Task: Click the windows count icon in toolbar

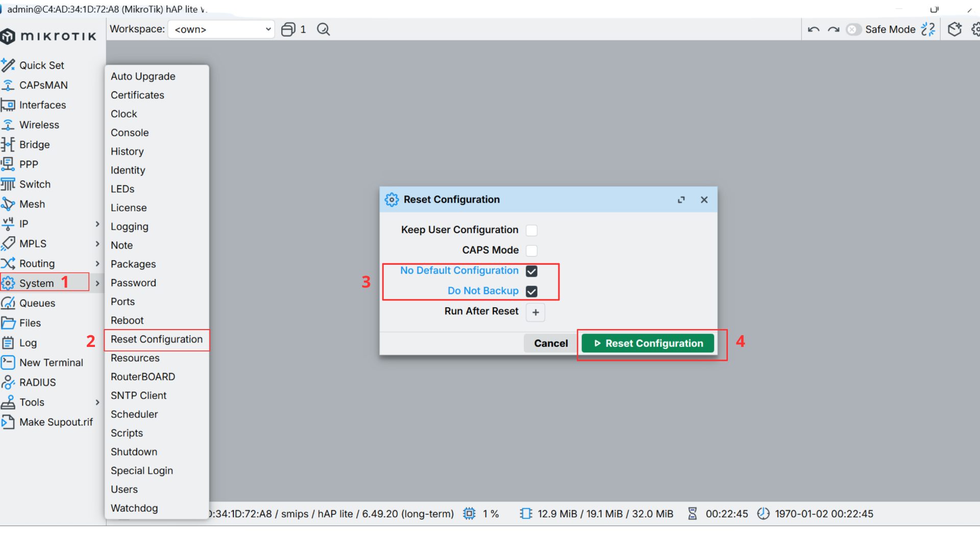Action: (x=288, y=30)
